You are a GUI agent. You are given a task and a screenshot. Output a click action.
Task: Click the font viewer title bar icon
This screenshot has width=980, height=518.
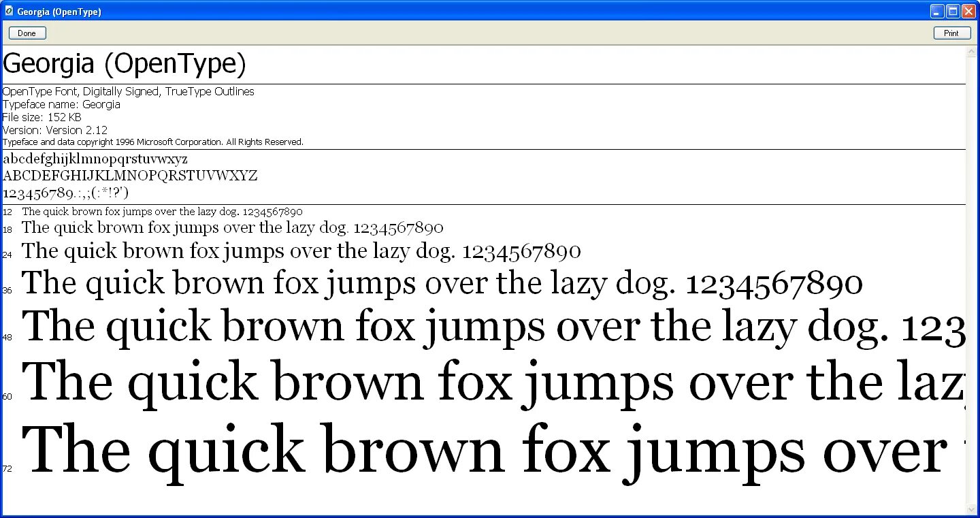9,11
